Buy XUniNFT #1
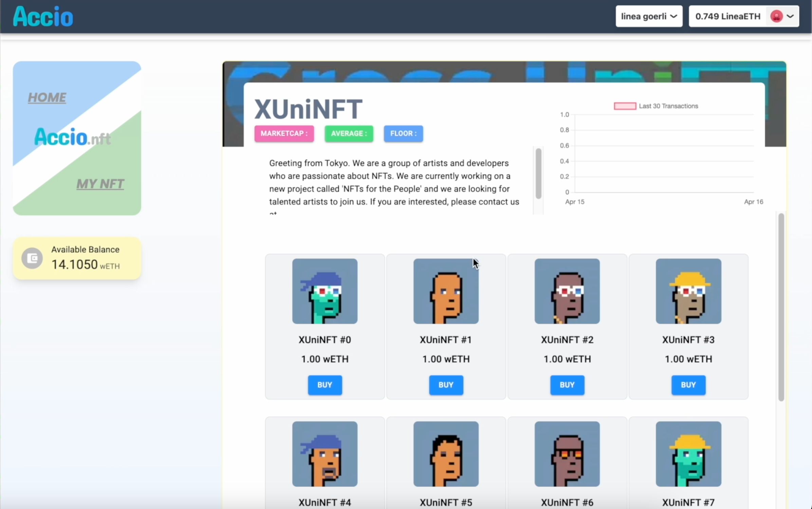The width and height of the screenshot is (812, 509). (x=446, y=385)
